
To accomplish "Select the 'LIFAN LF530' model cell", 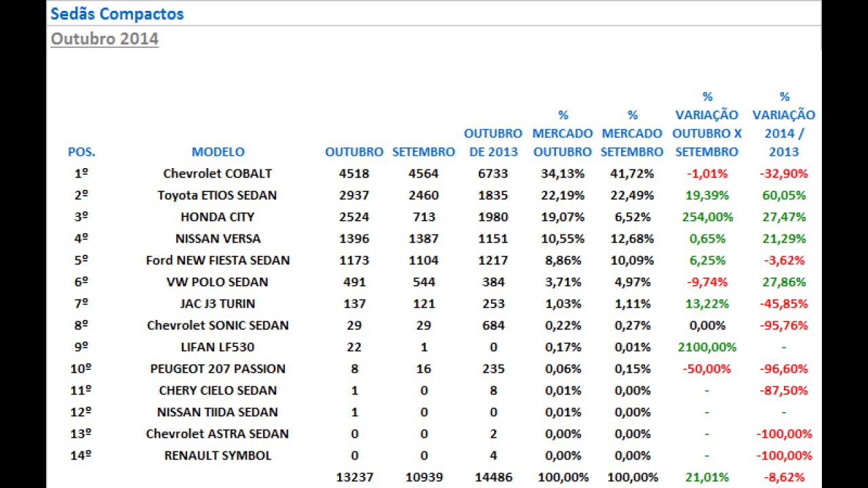I will coord(218,347).
